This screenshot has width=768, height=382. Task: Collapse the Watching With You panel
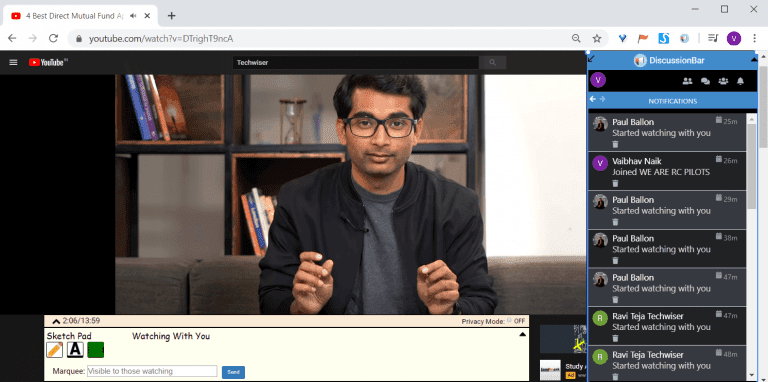[522, 334]
